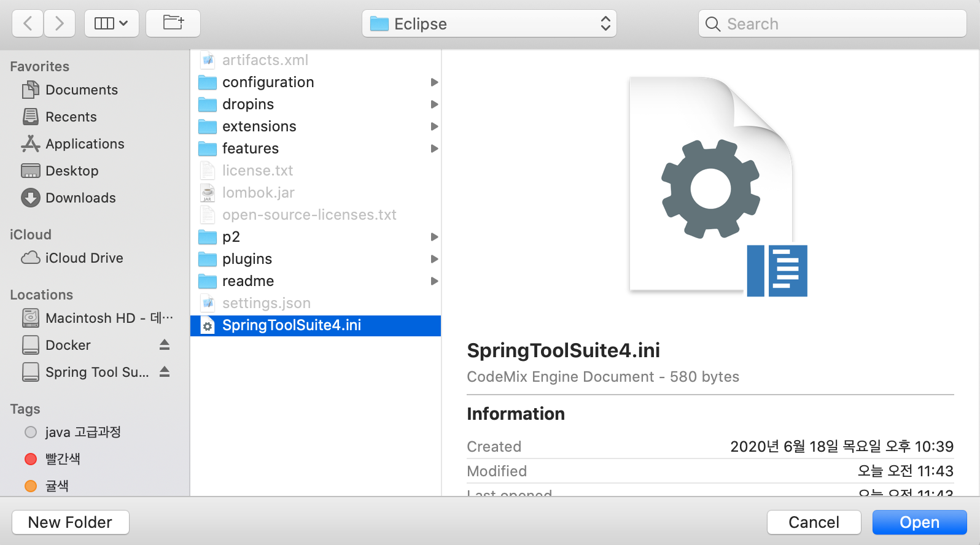The height and width of the screenshot is (545, 980).
Task: Expand the plugins folder arrow
Action: pos(434,259)
